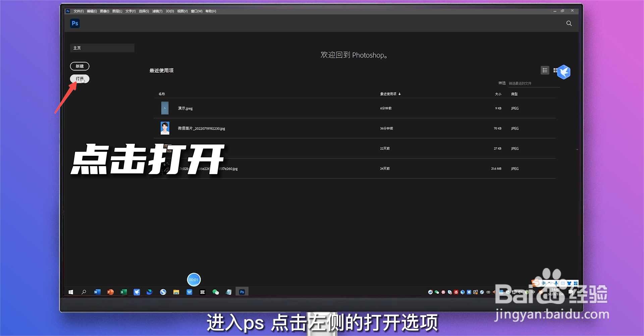Click the 6分钟前 timestamp

(x=386, y=108)
